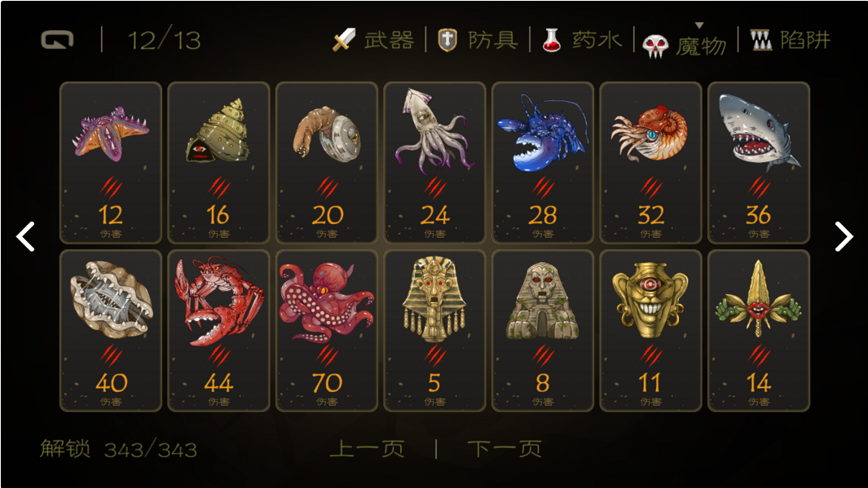The image size is (868, 488).
Task: Select the nautilus monster with 32 damage
Action: [x=650, y=163]
